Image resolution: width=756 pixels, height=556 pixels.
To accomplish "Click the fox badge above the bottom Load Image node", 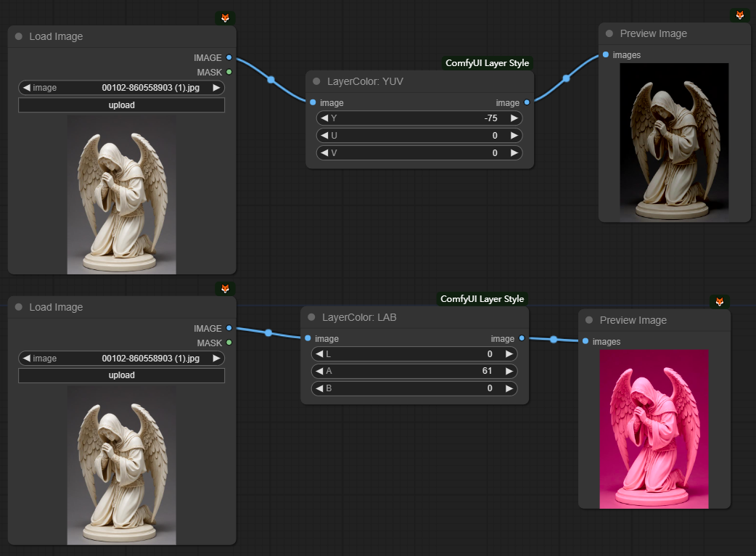I will 225,289.
